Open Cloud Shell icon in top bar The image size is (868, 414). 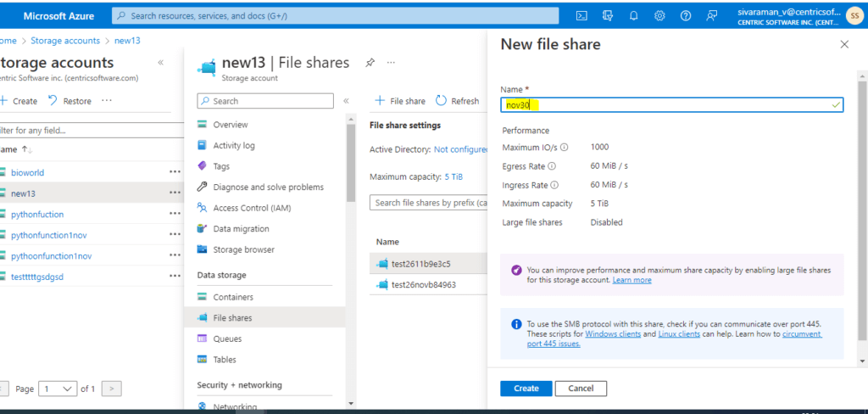(x=581, y=16)
